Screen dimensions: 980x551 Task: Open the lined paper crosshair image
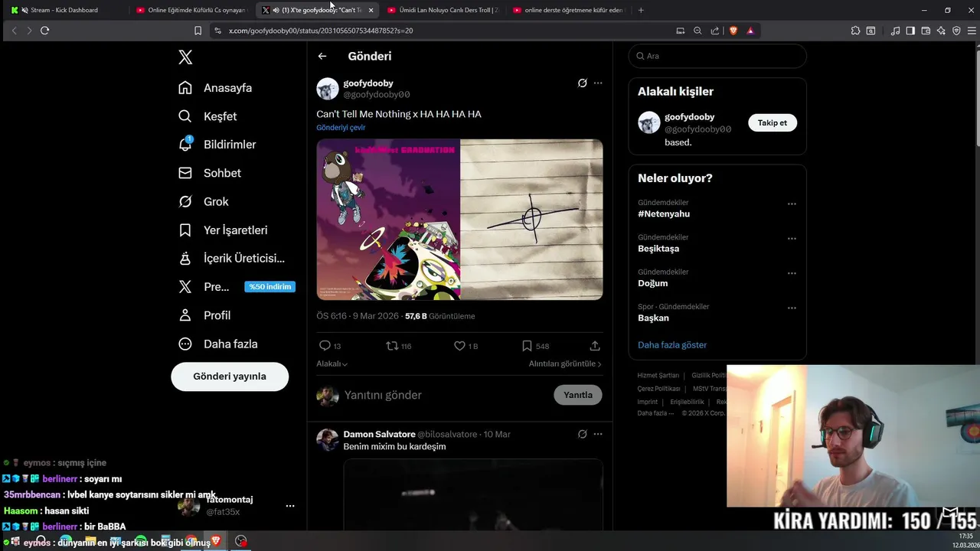[531, 220]
